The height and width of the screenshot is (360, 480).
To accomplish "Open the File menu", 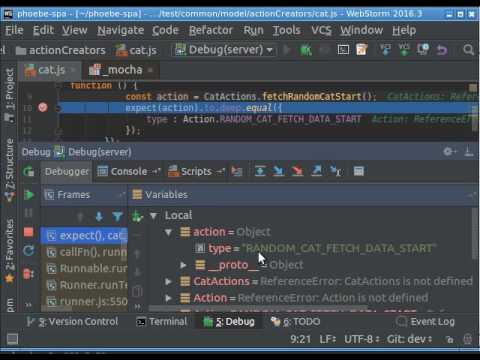I will click(14, 30).
